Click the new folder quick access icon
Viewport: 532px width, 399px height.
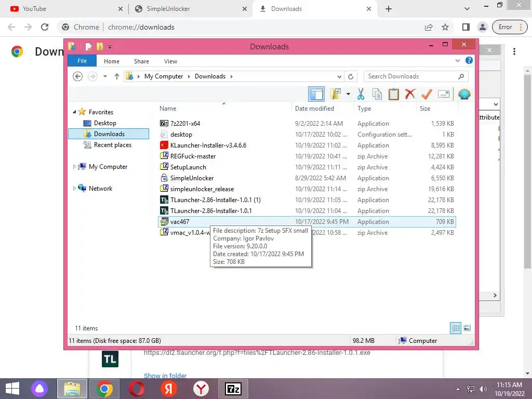click(x=99, y=46)
